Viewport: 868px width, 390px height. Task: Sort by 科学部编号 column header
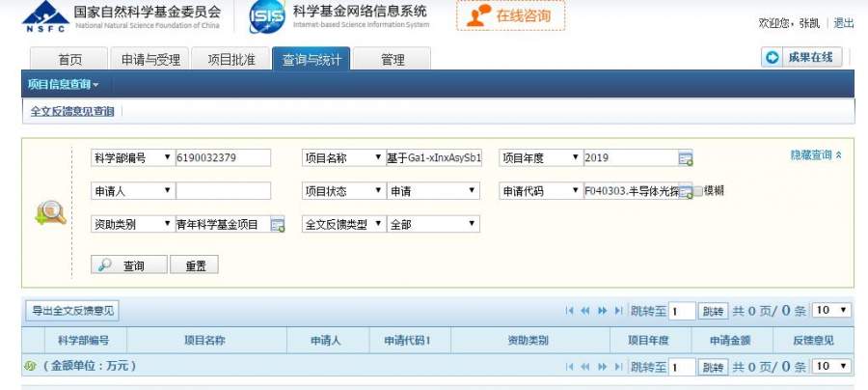click(84, 340)
